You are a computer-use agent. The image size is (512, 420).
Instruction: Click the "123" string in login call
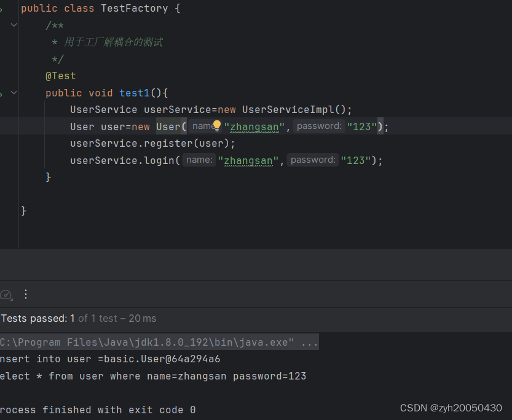click(356, 161)
